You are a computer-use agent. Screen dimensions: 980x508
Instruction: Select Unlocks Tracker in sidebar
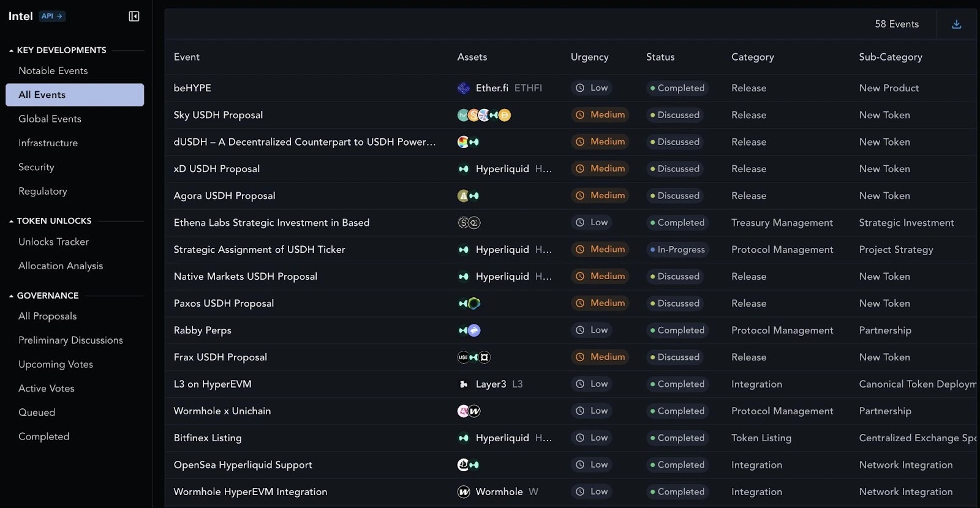54,242
